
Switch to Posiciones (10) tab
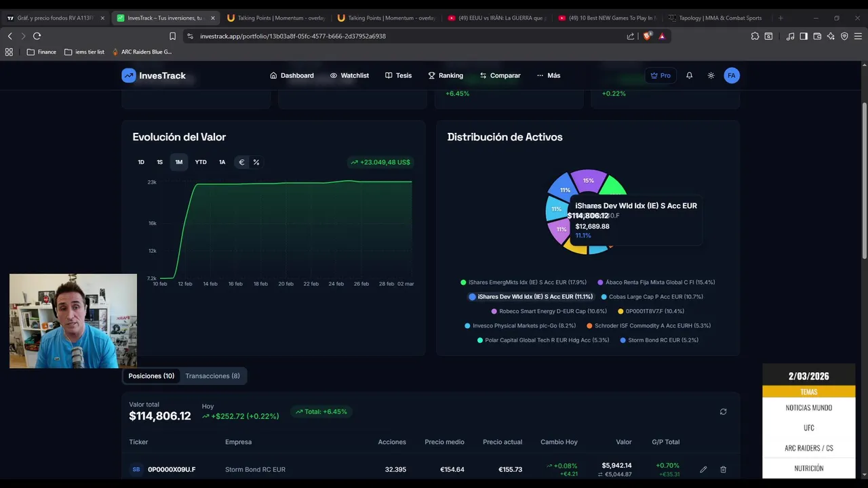click(x=151, y=375)
